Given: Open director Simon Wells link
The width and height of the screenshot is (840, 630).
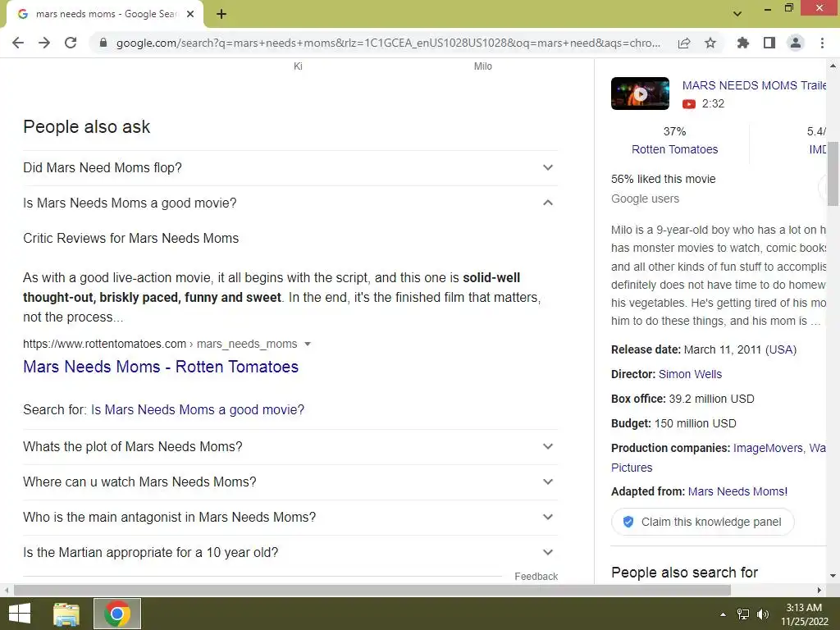Looking at the screenshot, I should tap(690, 374).
